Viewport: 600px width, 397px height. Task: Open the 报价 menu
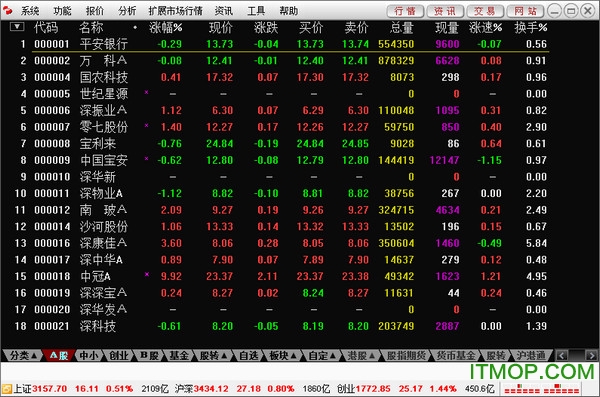click(x=95, y=11)
